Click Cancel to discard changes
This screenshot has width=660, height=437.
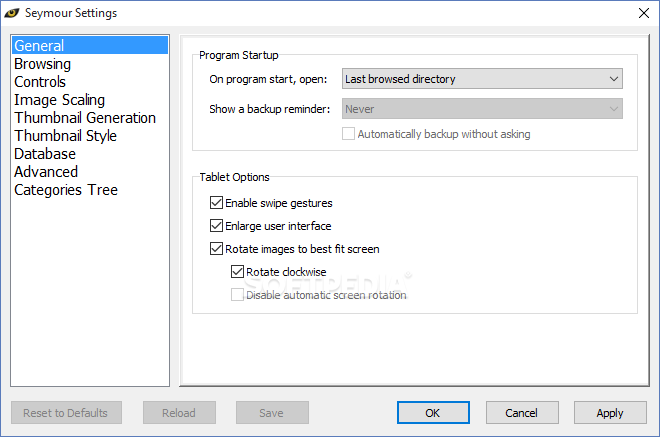(522, 413)
